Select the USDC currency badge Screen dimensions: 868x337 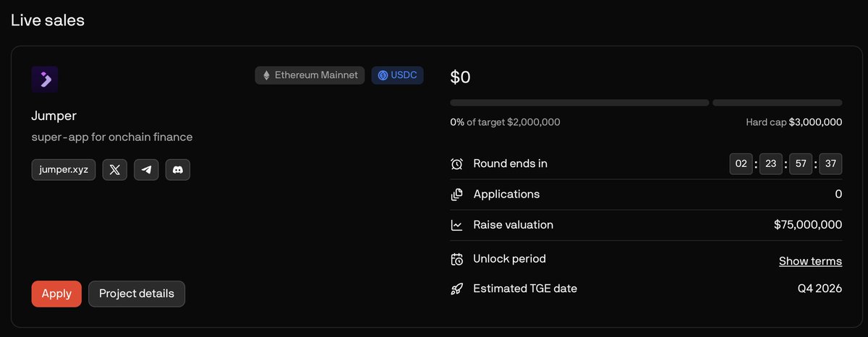(398, 75)
